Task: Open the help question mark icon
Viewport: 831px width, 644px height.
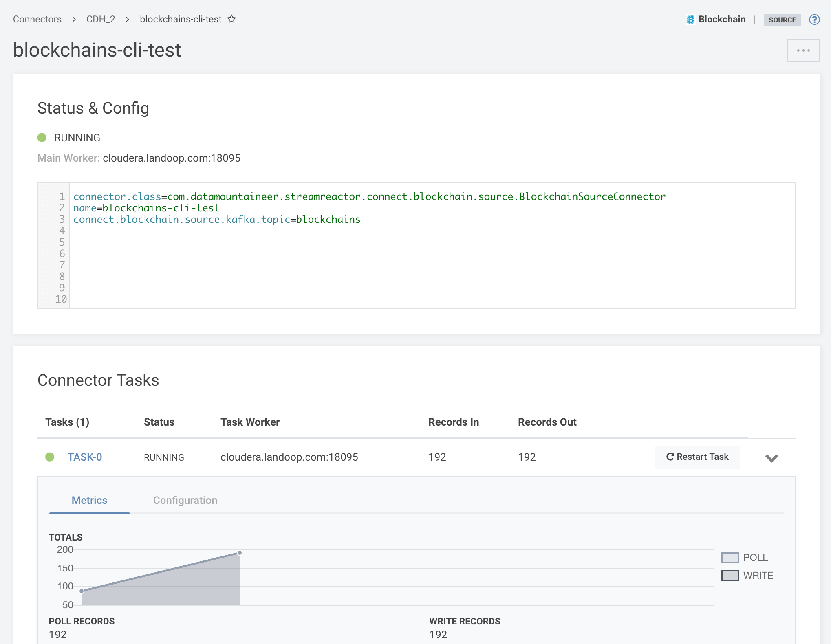Action: point(814,20)
